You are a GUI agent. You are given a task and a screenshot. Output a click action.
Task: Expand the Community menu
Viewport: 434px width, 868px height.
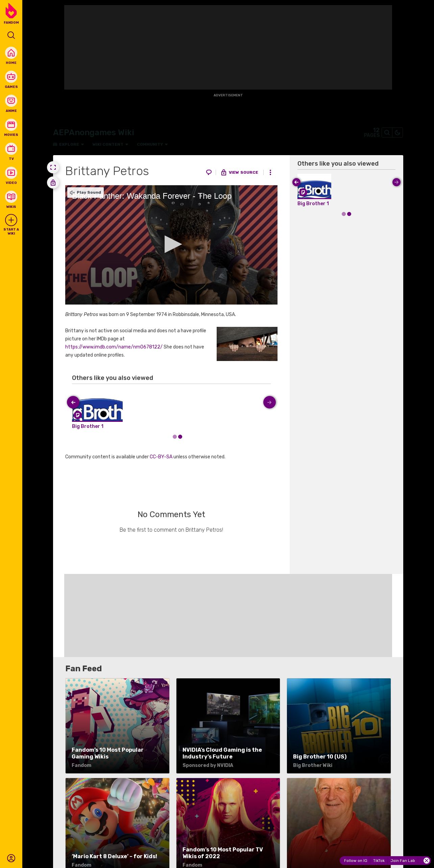pos(152,144)
